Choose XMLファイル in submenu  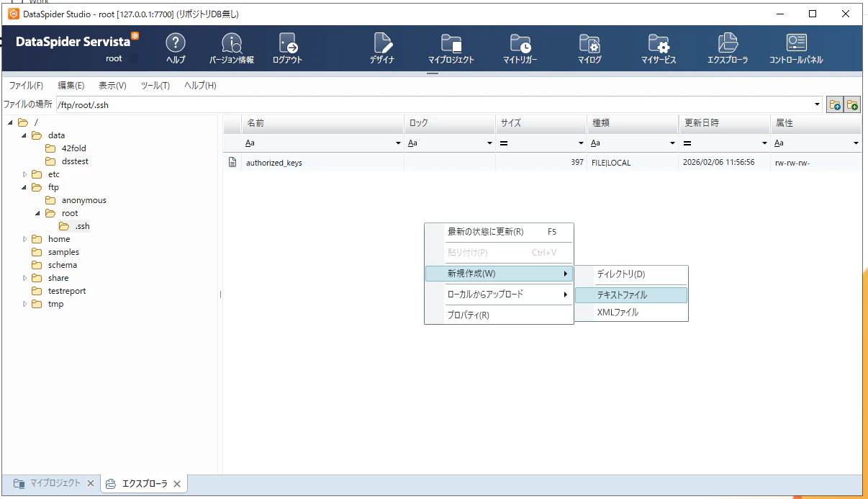[x=631, y=313]
